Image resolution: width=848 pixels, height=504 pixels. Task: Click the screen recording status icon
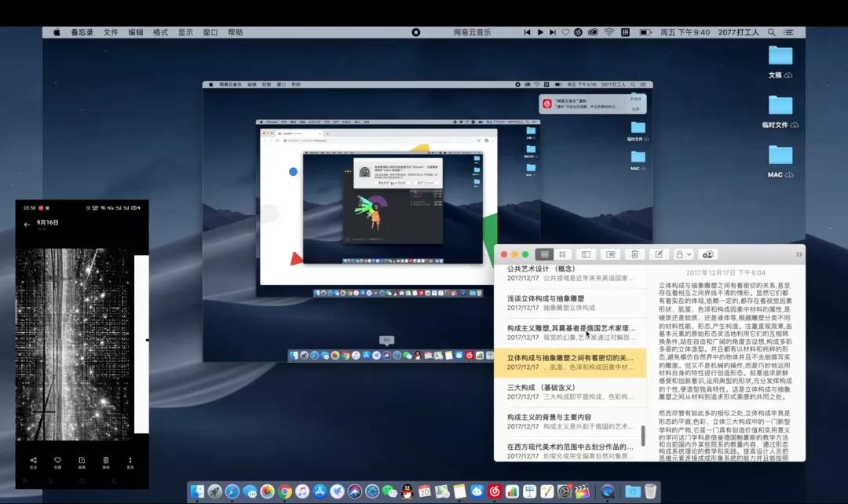pyautogui.click(x=416, y=32)
